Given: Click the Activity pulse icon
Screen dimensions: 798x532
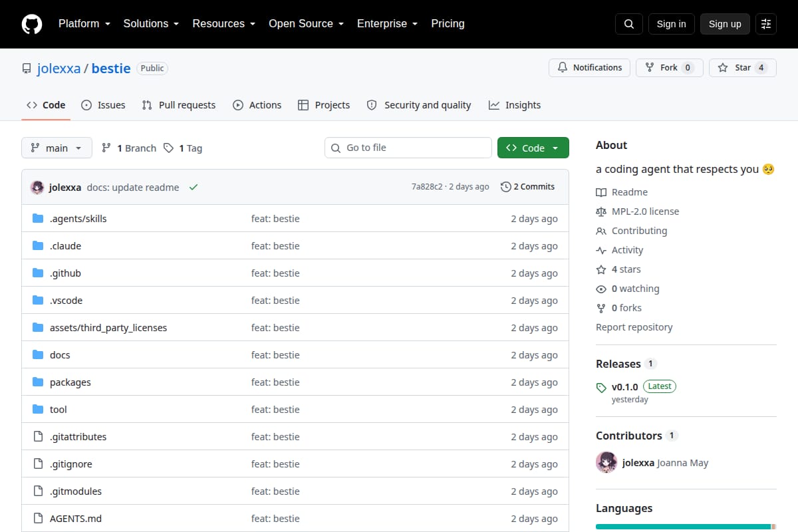Looking at the screenshot, I should click(x=601, y=250).
